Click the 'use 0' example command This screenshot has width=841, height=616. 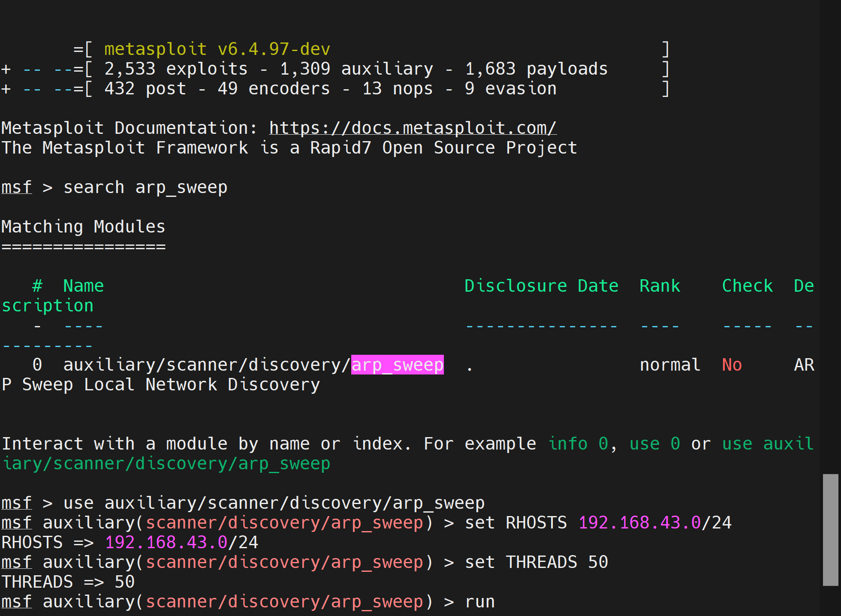point(654,444)
